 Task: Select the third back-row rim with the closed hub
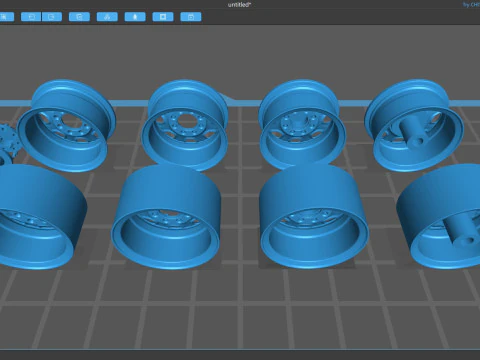click(x=302, y=125)
